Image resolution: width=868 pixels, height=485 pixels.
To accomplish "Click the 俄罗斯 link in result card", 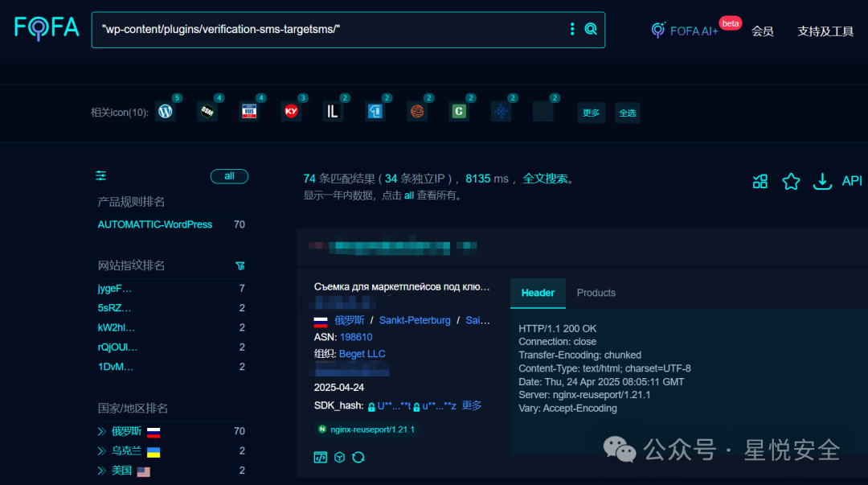I will click(350, 320).
